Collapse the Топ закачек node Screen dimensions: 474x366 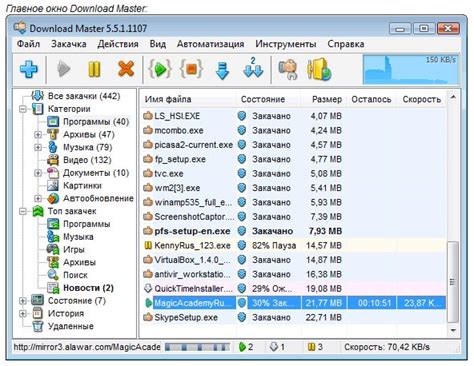[x=23, y=211]
